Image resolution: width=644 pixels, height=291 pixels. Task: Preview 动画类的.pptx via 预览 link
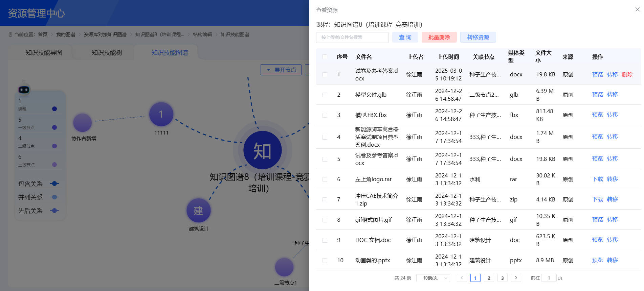pos(597,260)
